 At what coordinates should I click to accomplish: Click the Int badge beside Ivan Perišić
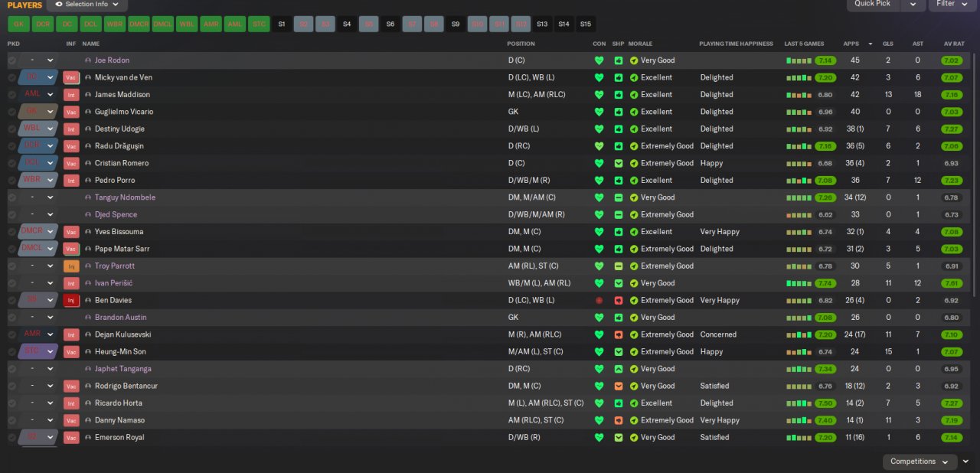(71, 283)
